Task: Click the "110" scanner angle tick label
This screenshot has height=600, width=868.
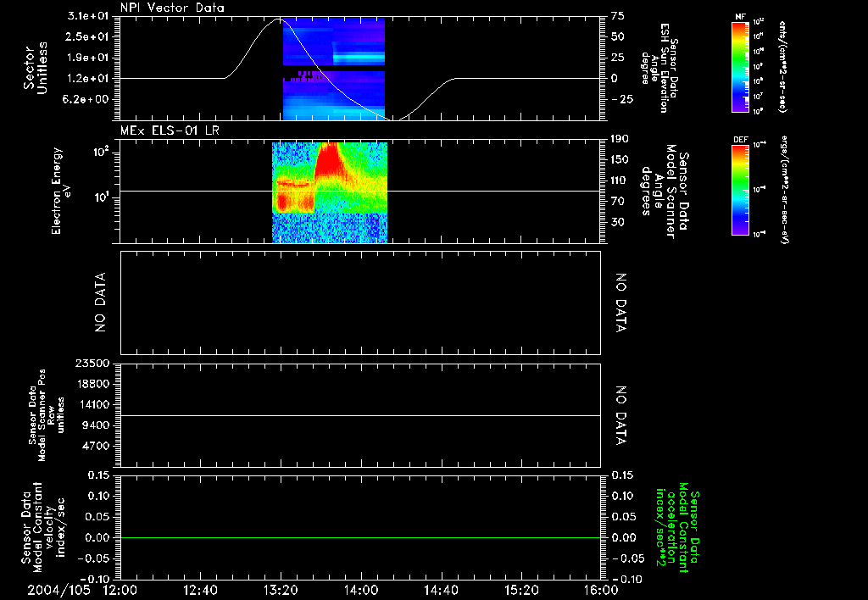Action: 620,181
